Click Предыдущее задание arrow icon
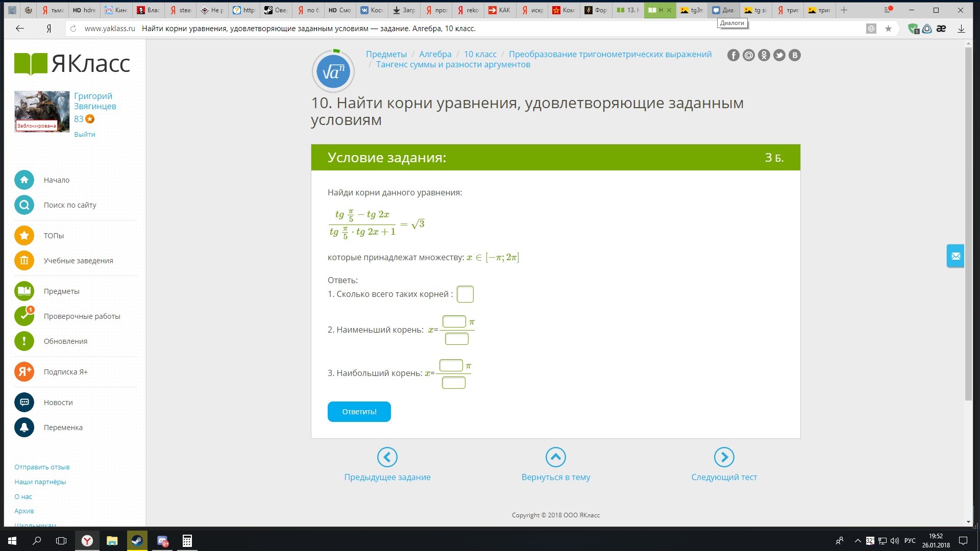980x551 pixels. pyautogui.click(x=387, y=457)
